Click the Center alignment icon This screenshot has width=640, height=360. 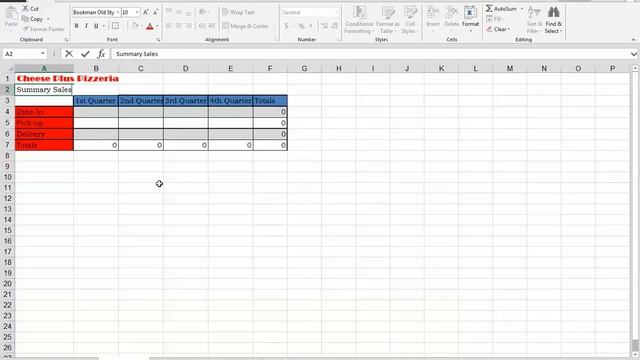[178, 26]
